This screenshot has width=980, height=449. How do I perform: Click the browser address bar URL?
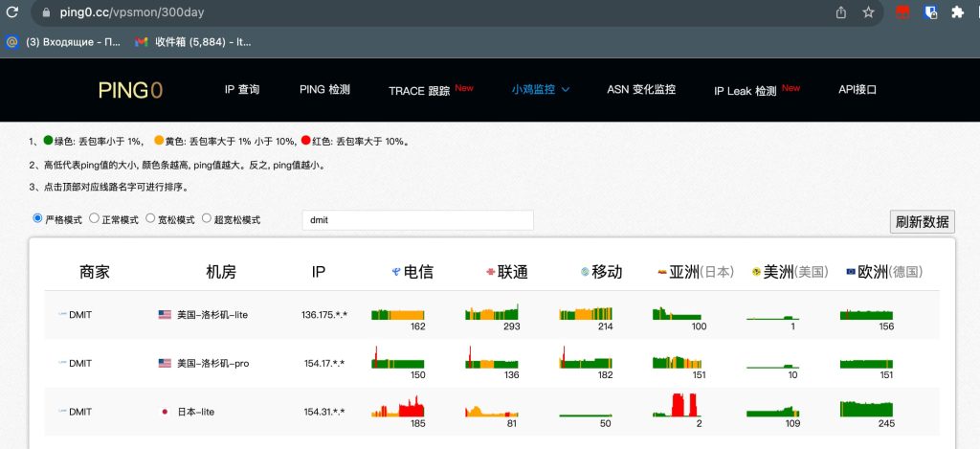[x=132, y=11]
